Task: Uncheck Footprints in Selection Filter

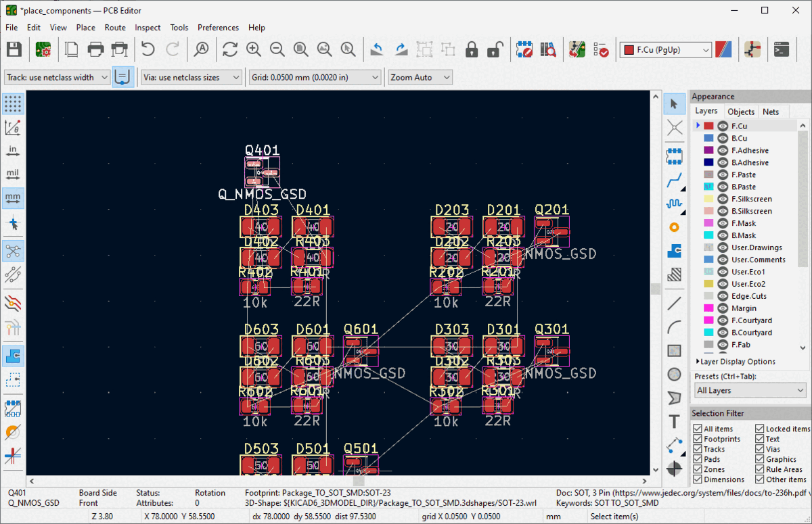Action: point(698,439)
